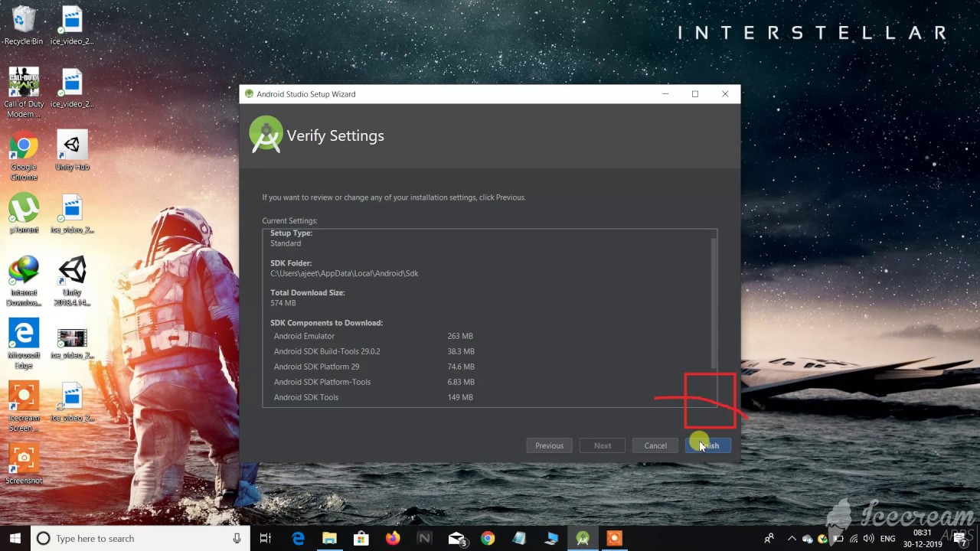The image size is (980, 551).
Task: Select ice_video file beside uTorrent icon
Action: pyautogui.click(x=72, y=214)
